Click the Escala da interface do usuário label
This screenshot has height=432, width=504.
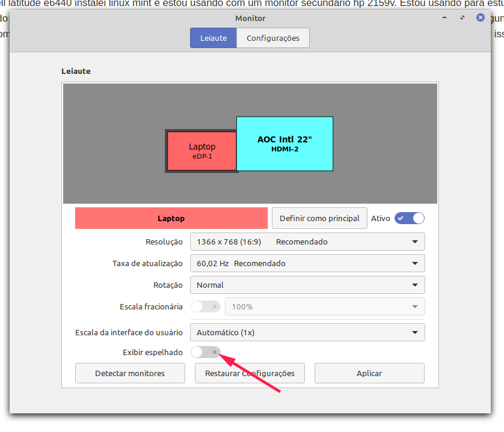click(x=129, y=332)
